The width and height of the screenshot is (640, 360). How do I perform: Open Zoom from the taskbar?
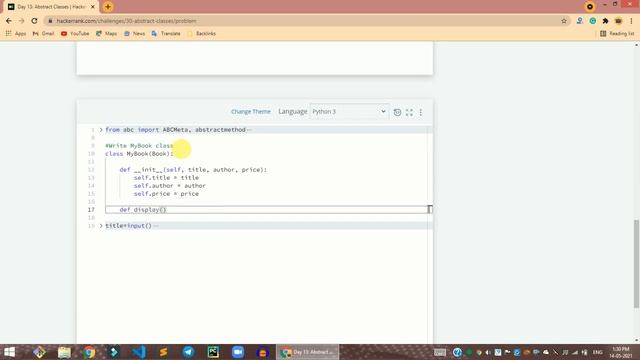238,352
